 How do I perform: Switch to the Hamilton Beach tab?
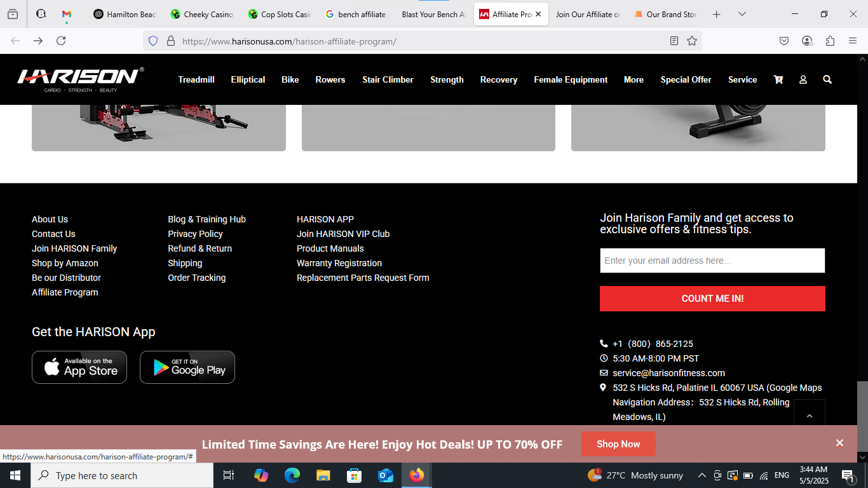point(125,14)
